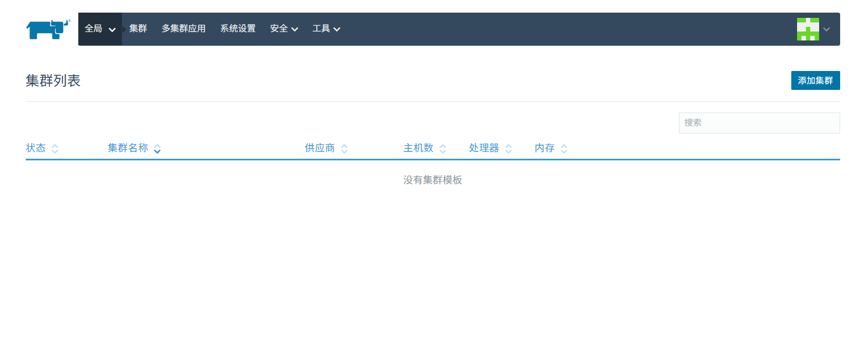Image resolution: width=868 pixels, height=337 pixels.
Task: Sort by 主机数 column header
Action: 418,148
